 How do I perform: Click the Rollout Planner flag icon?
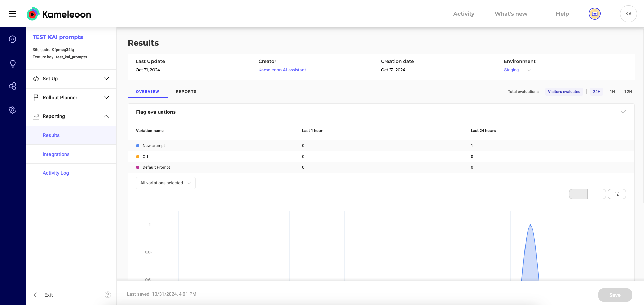pos(36,98)
